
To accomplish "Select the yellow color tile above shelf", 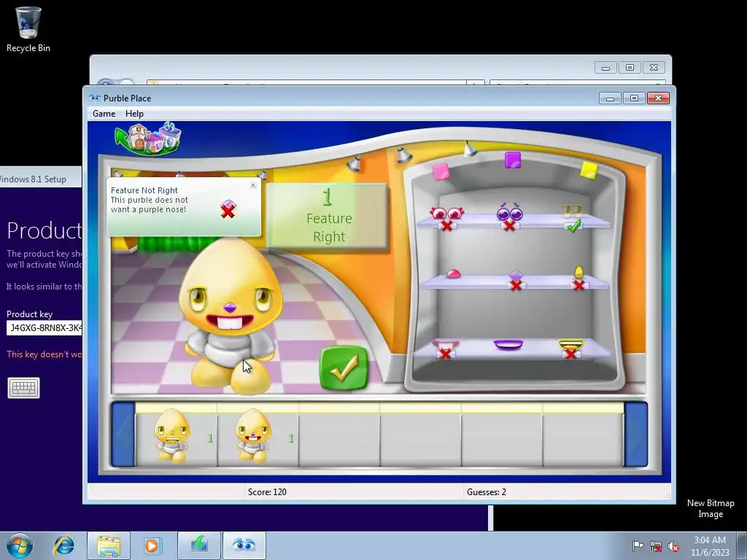I will tap(589, 170).
